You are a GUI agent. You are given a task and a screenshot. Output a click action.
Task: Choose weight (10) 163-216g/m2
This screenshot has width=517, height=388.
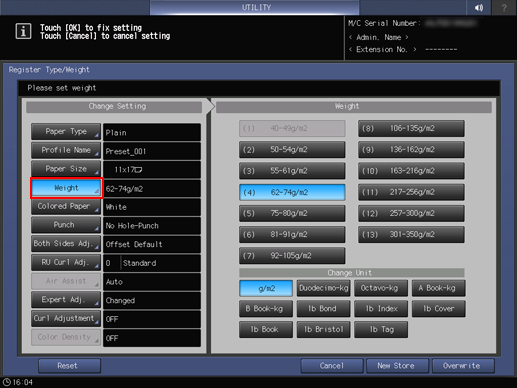tap(411, 171)
